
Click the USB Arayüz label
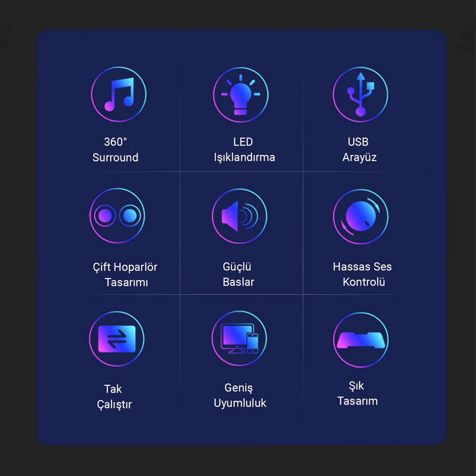click(359, 149)
